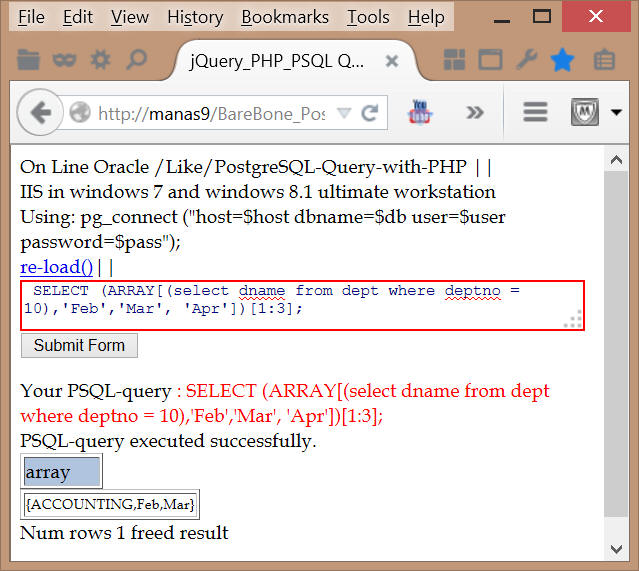This screenshot has height=571, width=639.
Task: Click 'PSQL-query executed successfully.' text
Action: pyautogui.click(x=168, y=441)
